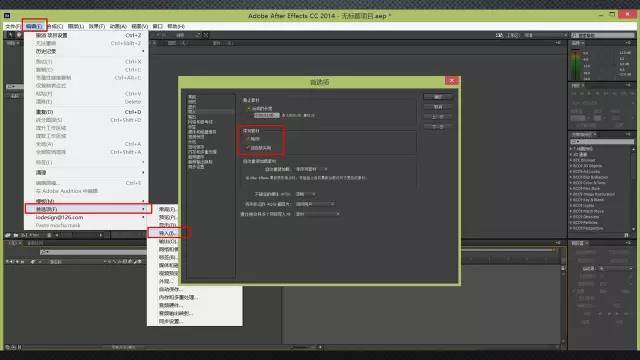The image size is (640, 360).
Task: Close the Preferences dialog with red X
Action: (452, 81)
